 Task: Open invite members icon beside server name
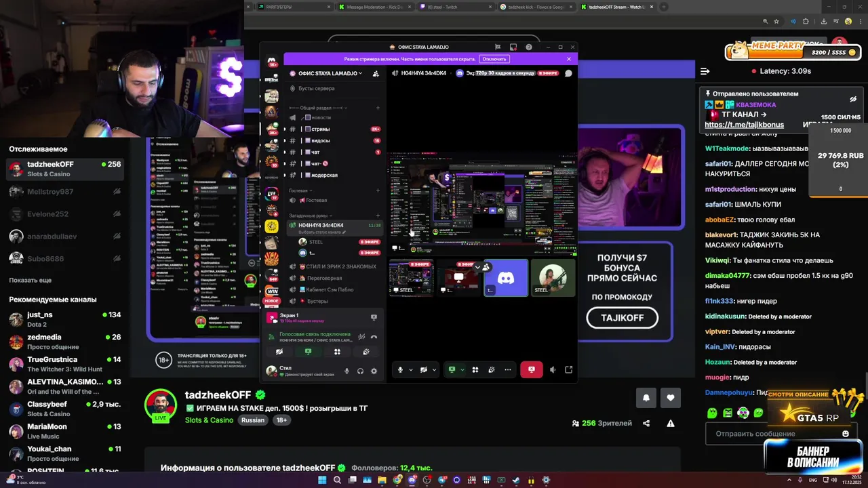point(376,73)
